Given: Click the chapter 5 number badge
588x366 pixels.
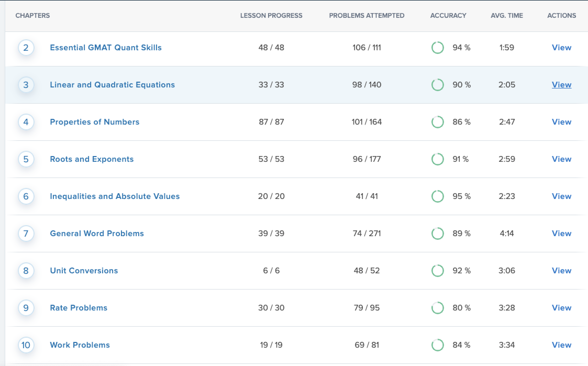Looking at the screenshot, I should pos(26,159).
